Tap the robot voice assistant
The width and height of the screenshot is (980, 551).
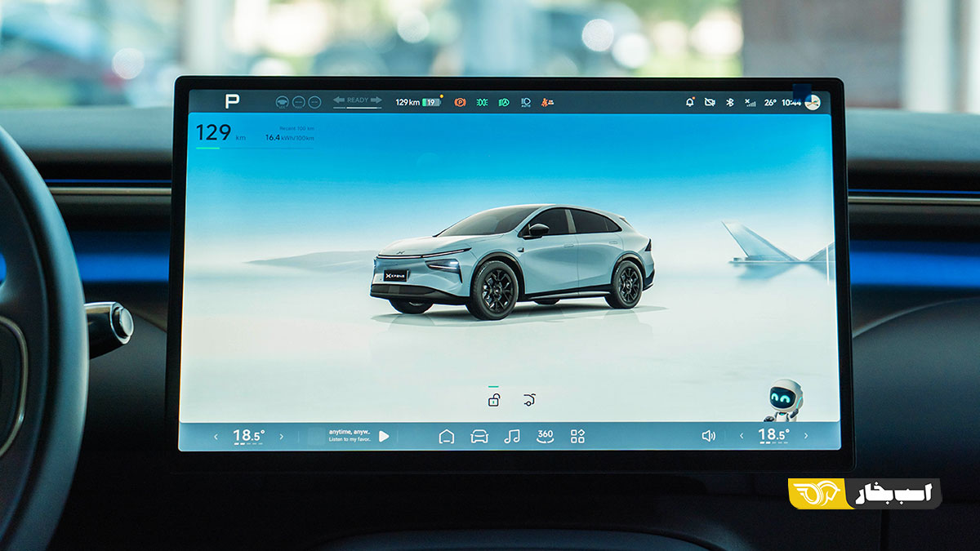(785, 400)
